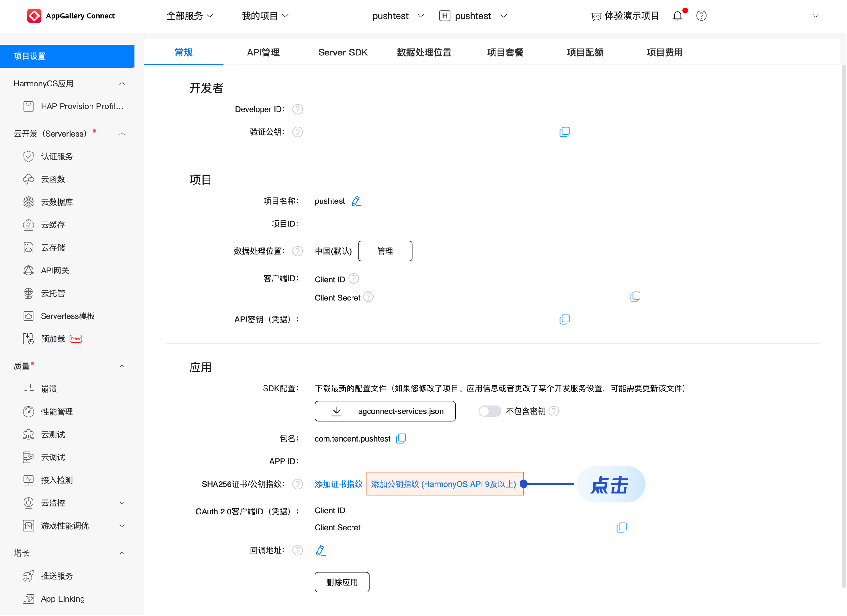Collapse the HarmonyOS应用 section

pos(122,83)
